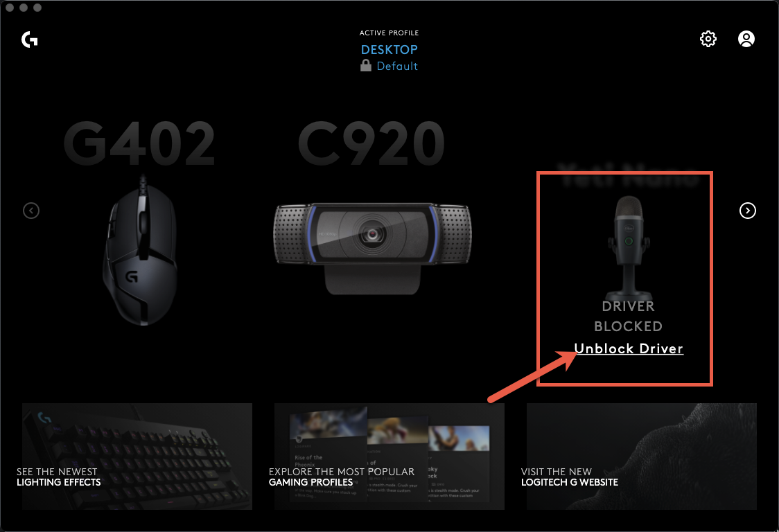Click the Active Profile label
The width and height of the screenshot is (779, 532).
tap(389, 33)
